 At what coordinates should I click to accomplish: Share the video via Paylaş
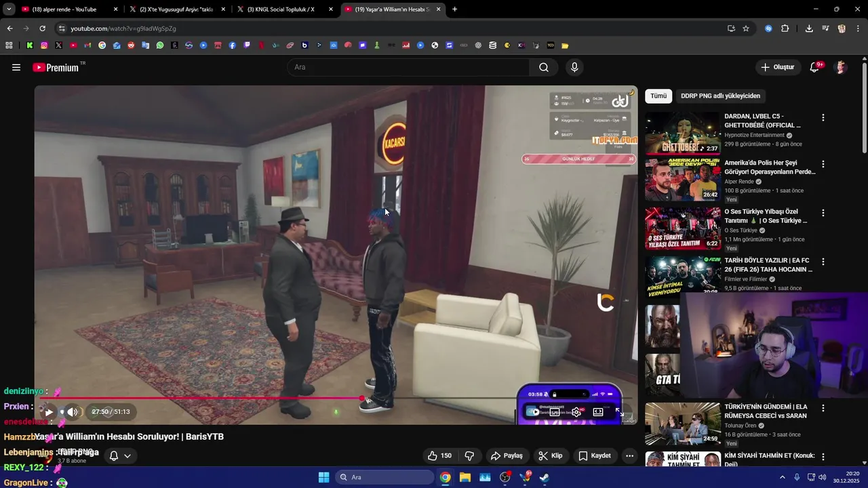[507, 455]
